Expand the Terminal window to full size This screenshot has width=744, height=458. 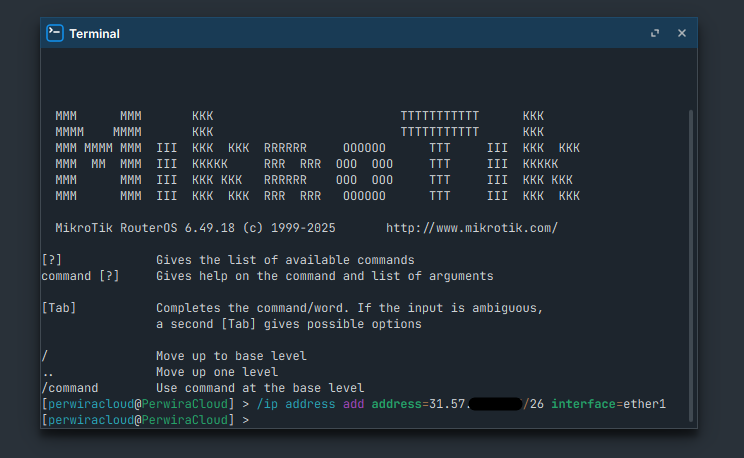click(655, 33)
